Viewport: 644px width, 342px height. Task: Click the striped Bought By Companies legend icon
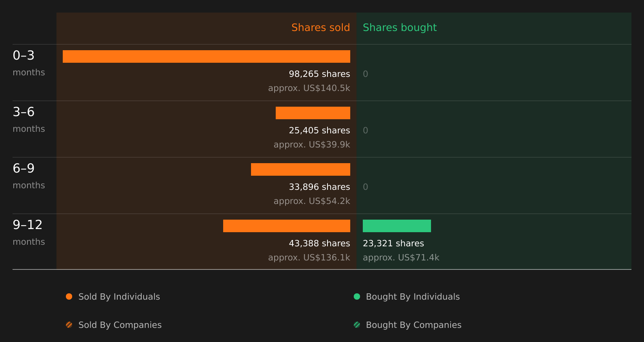click(357, 325)
